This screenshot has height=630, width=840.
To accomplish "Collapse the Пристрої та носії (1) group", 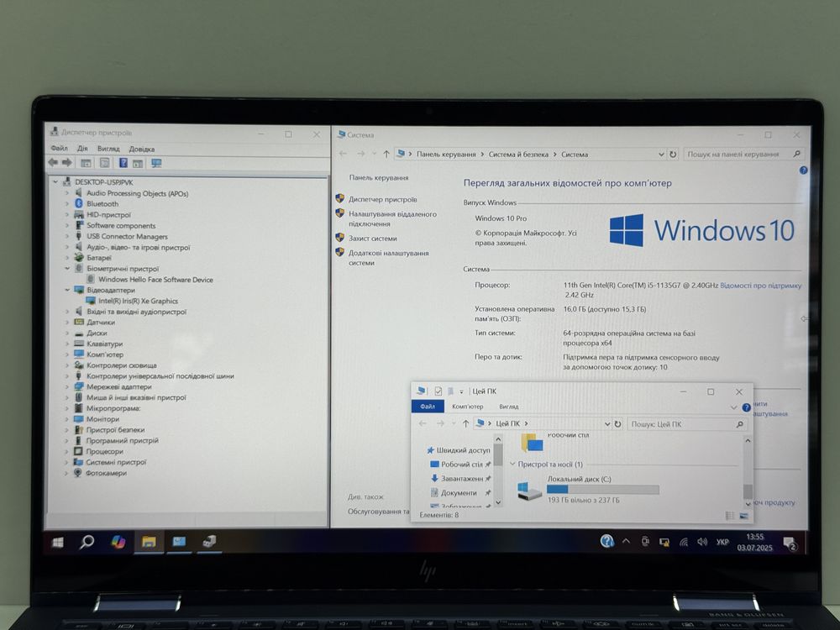I will [512, 464].
